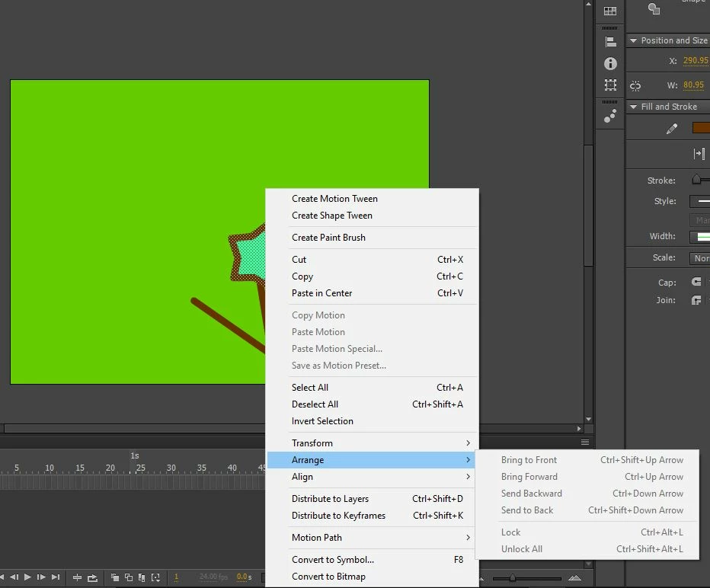
Task: Click the stroke color brown swatch
Action: point(701,128)
